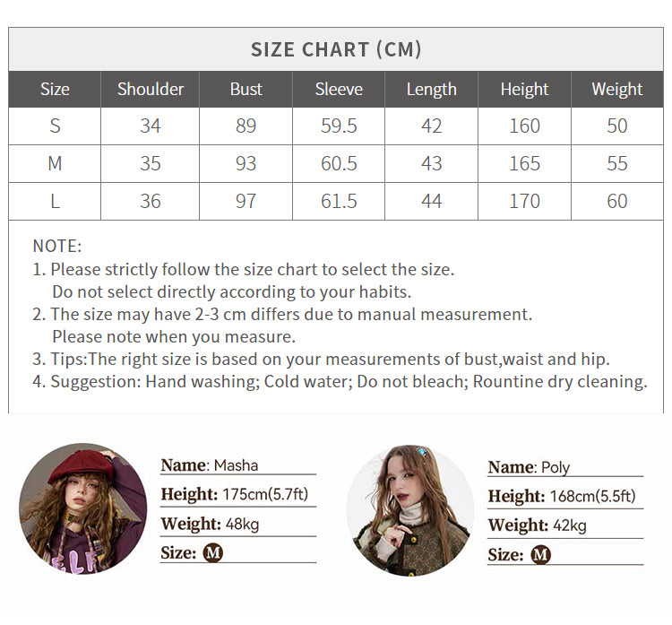Choose the L size row label
The width and height of the screenshot is (672, 625).
(55, 202)
